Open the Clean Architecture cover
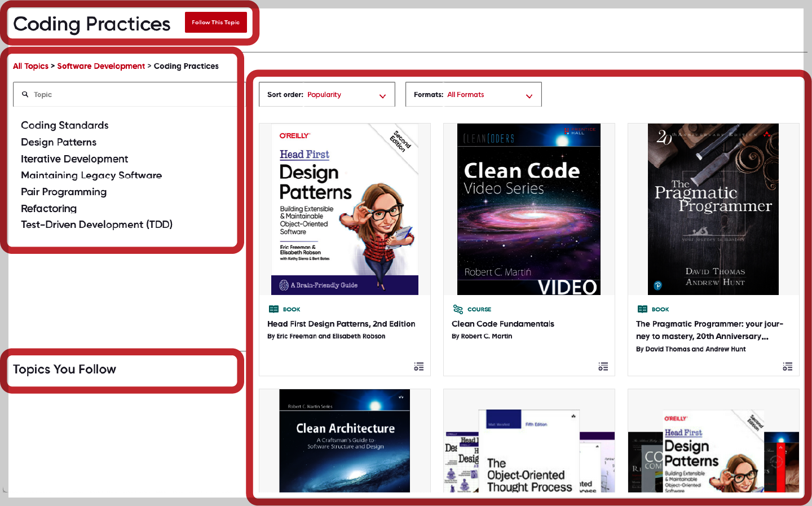This screenshot has height=506, width=812. tap(345, 441)
